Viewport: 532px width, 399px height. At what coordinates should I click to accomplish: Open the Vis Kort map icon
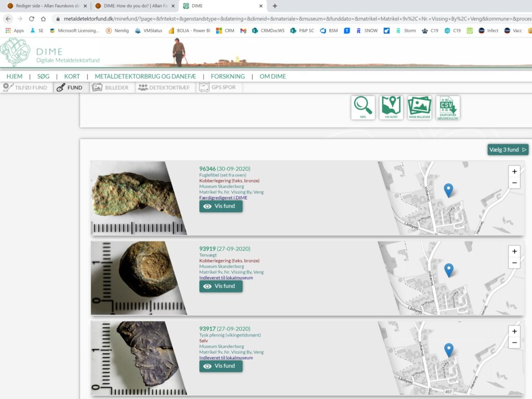(x=391, y=108)
